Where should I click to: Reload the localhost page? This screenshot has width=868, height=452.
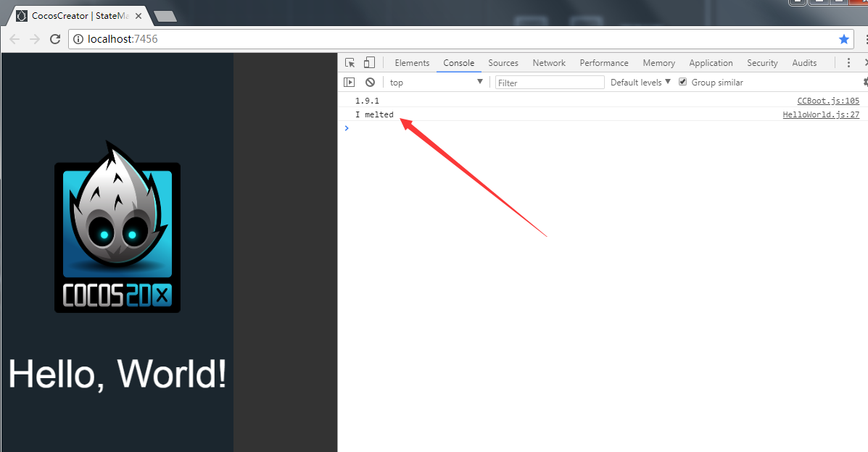(x=55, y=38)
